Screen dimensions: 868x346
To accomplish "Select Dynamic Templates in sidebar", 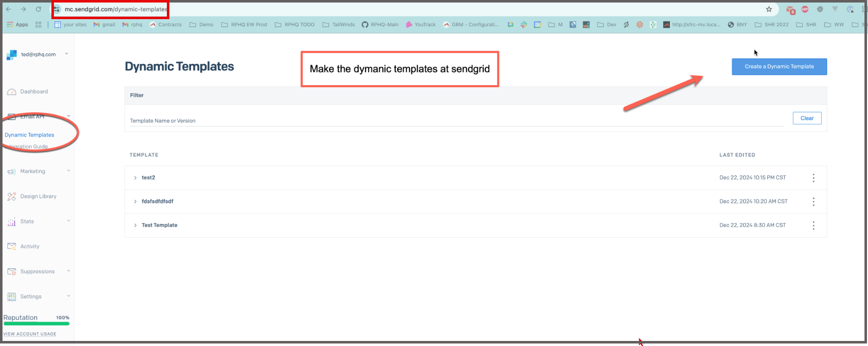I will pos(29,135).
